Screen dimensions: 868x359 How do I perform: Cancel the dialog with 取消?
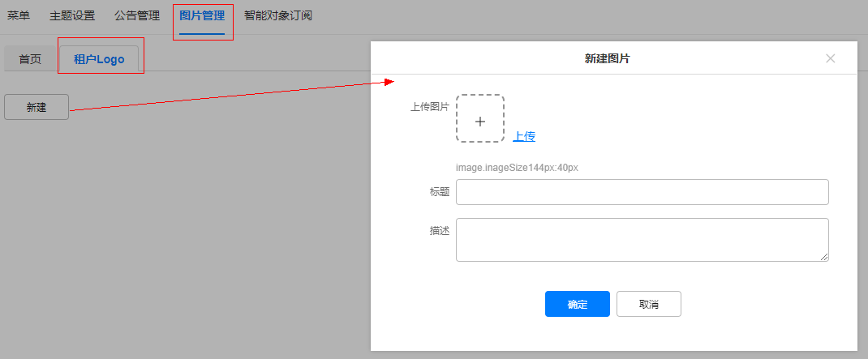pyautogui.click(x=649, y=304)
